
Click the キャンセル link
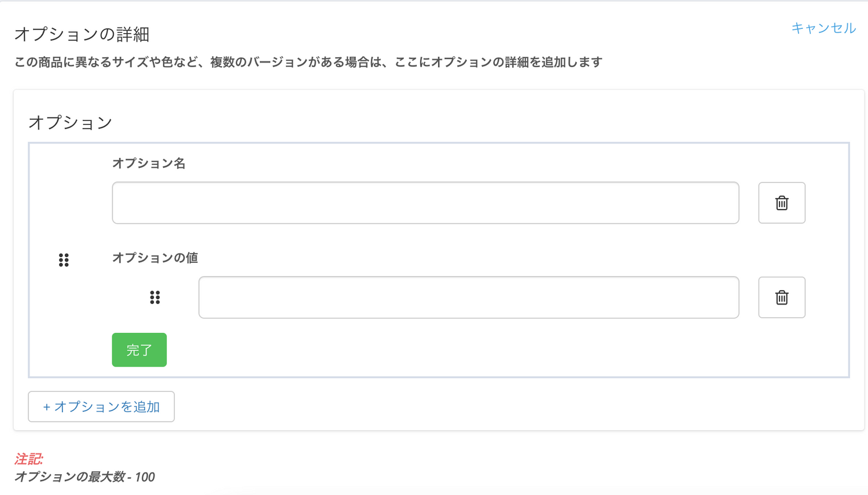click(823, 28)
